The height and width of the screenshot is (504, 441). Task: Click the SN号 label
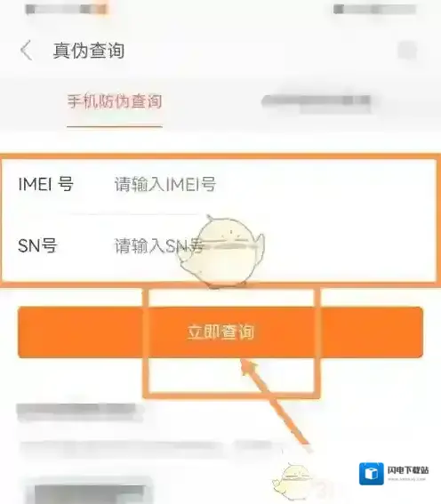[37, 246]
